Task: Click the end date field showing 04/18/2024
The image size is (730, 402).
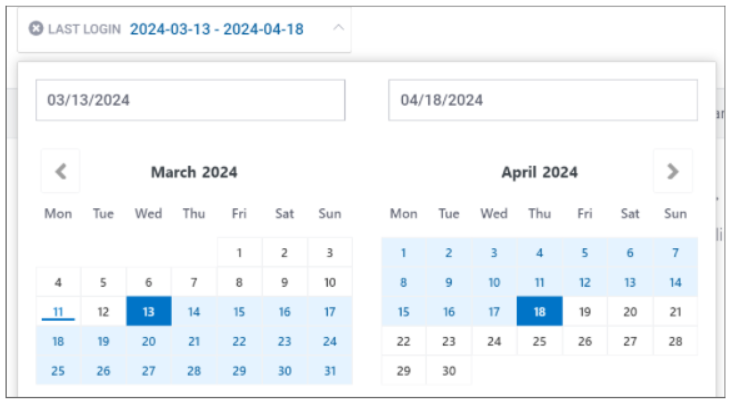Action: tap(543, 100)
